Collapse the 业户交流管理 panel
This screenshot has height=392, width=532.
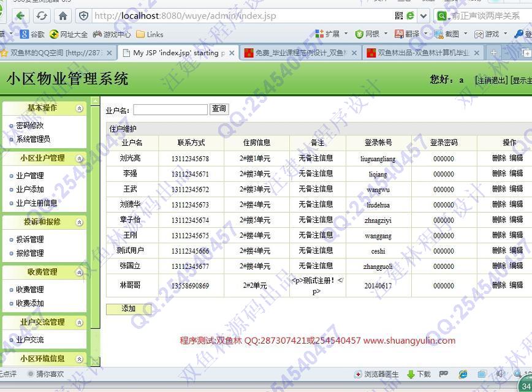(x=80, y=323)
